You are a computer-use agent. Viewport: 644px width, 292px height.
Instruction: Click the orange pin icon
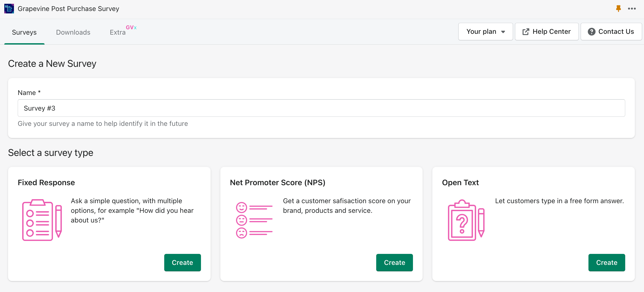[619, 9]
